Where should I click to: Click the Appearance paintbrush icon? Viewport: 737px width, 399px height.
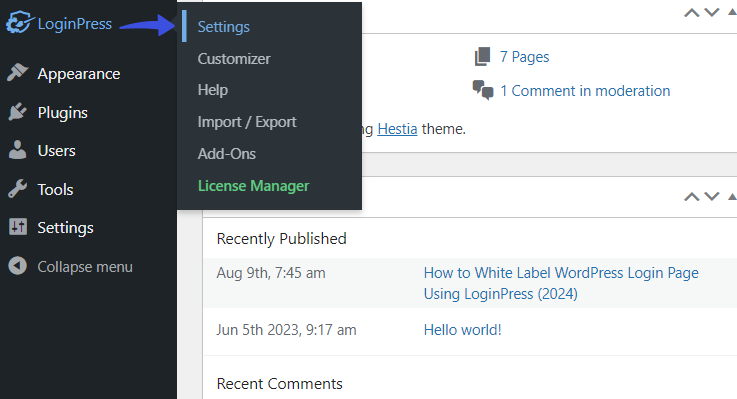coord(18,73)
